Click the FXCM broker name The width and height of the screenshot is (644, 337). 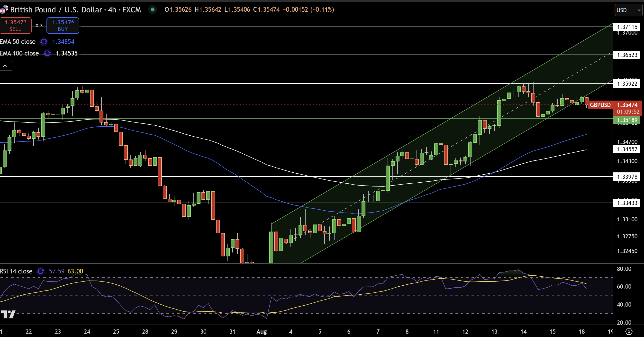(x=131, y=9)
